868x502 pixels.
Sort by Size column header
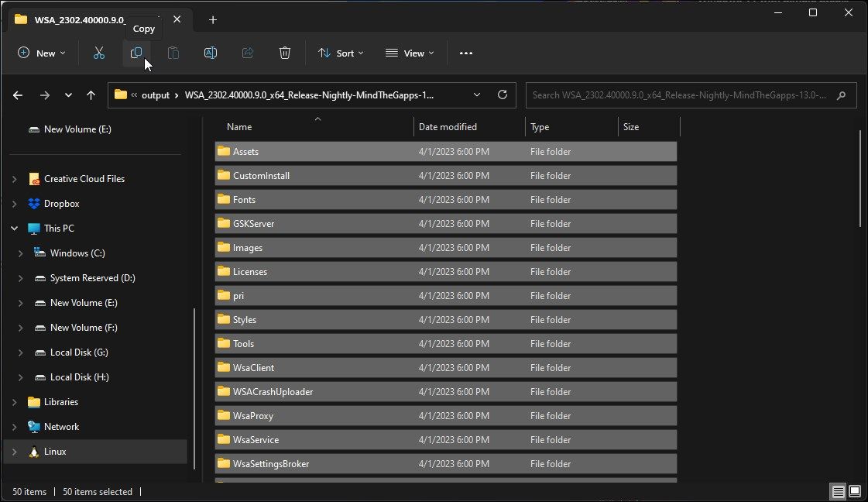(x=630, y=127)
